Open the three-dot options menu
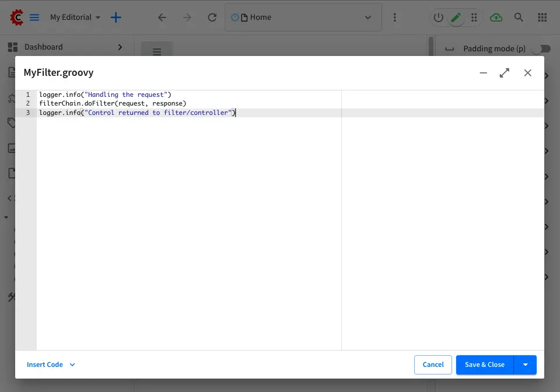Image resolution: width=560 pixels, height=392 pixels. pyautogui.click(x=395, y=17)
